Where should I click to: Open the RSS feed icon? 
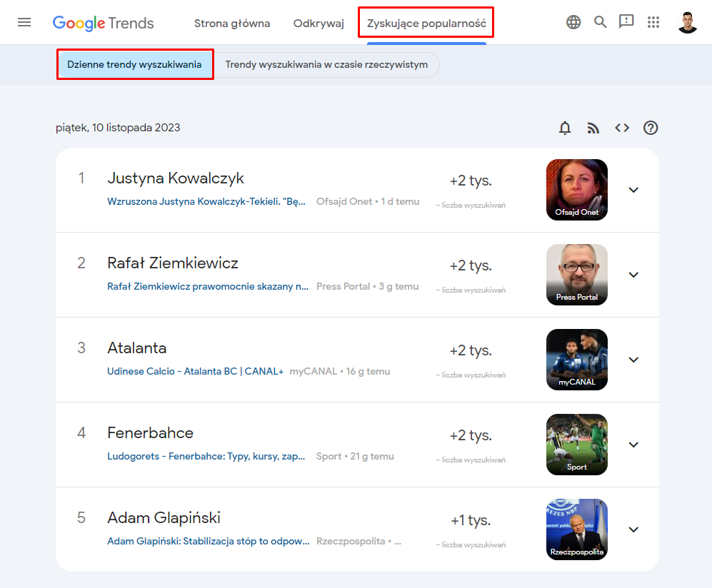pyautogui.click(x=593, y=128)
